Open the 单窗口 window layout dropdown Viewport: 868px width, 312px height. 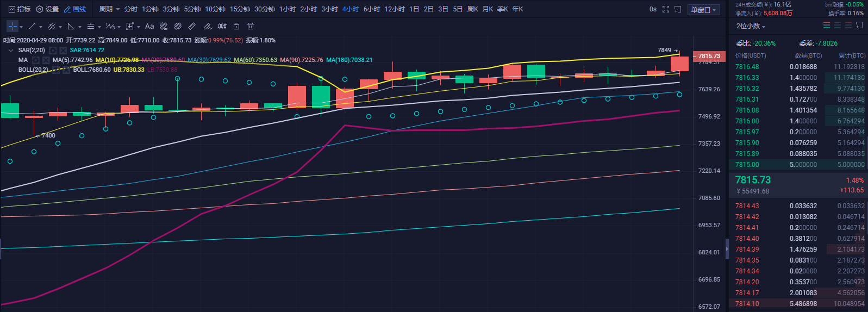[704, 10]
